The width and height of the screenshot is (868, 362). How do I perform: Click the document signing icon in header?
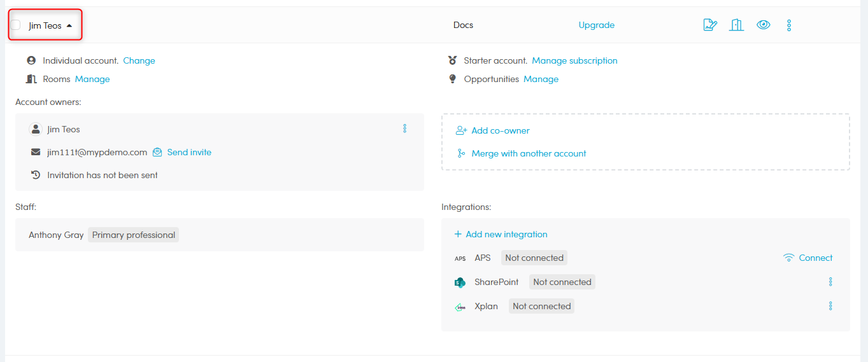coord(709,25)
